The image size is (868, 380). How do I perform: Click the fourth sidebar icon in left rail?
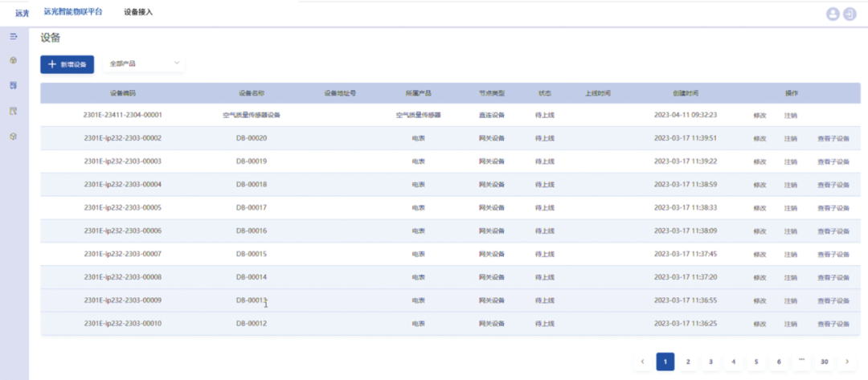pyautogui.click(x=13, y=111)
